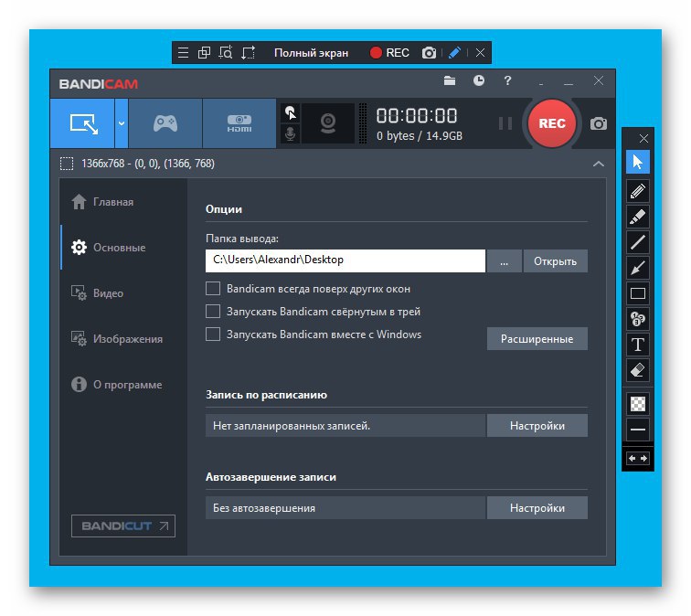Click the dashed rectangle icon beside the resolution
691x616 pixels.
(x=67, y=164)
